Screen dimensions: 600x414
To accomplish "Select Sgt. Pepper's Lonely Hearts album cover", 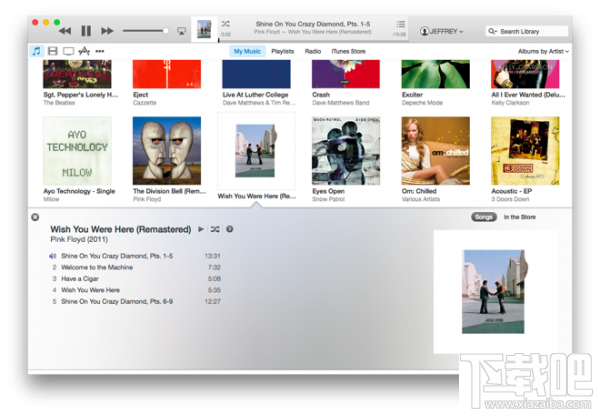I will [x=77, y=74].
